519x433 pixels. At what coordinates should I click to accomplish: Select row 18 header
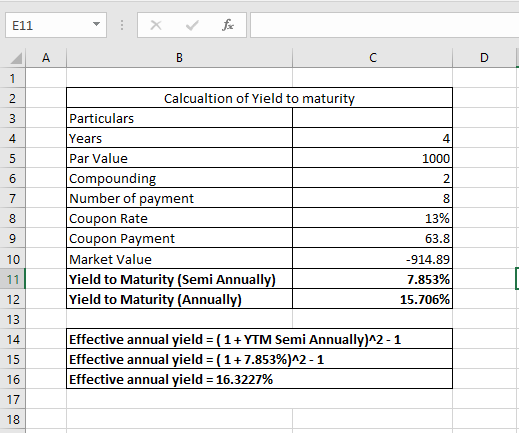pos(13,419)
